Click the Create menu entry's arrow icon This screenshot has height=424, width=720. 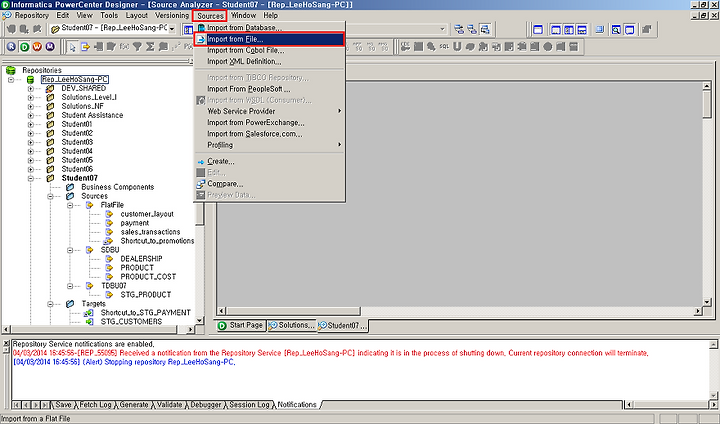tap(201, 162)
